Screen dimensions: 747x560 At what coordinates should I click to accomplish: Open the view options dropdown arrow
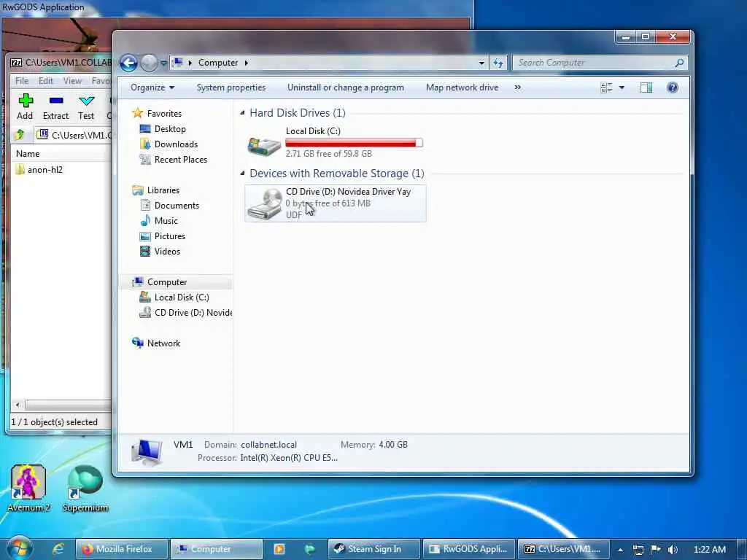click(x=622, y=87)
